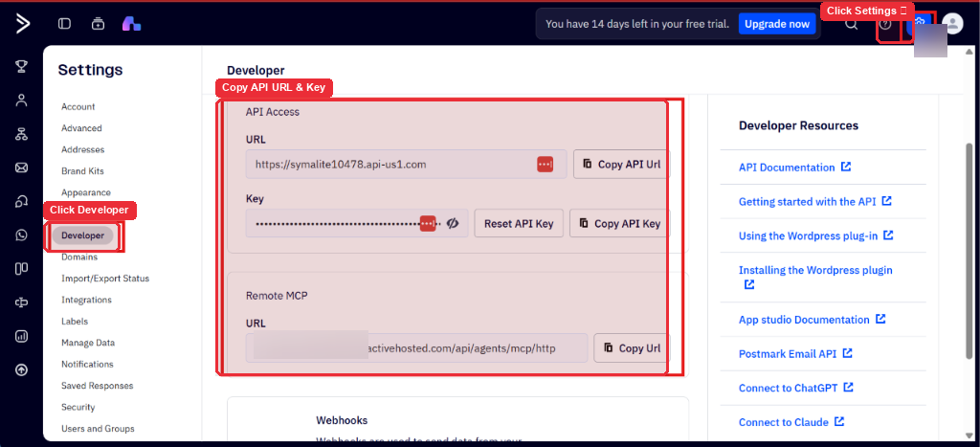Click the search magnifier icon
The width and height of the screenshot is (980, 447).
click(x=851, y=24)
